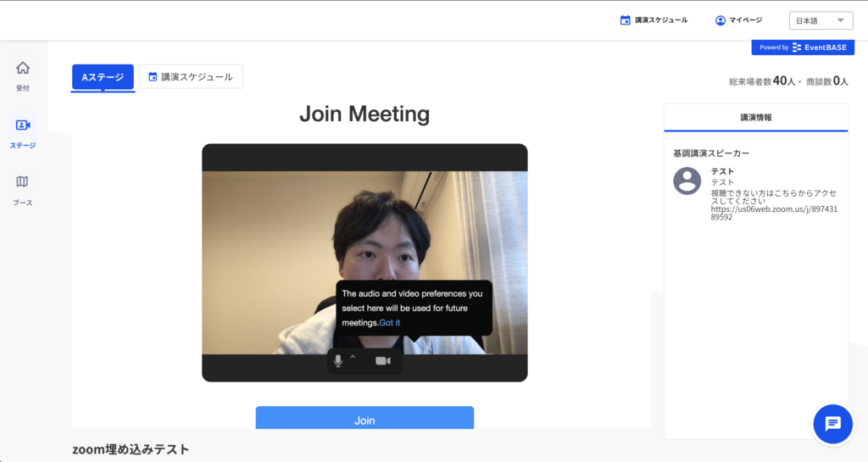Click the calendar icon beside top 講演スケジュール

coord(625,20)
